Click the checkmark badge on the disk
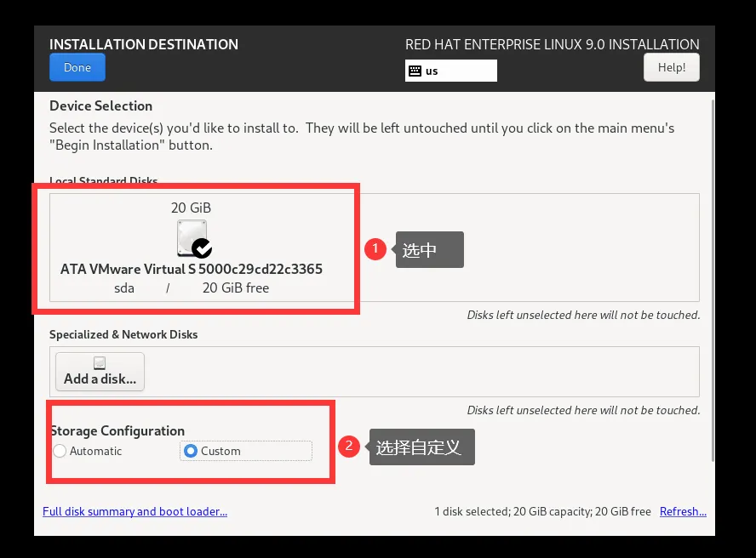Viewport: 756px width, 558px height. (202, 248)
